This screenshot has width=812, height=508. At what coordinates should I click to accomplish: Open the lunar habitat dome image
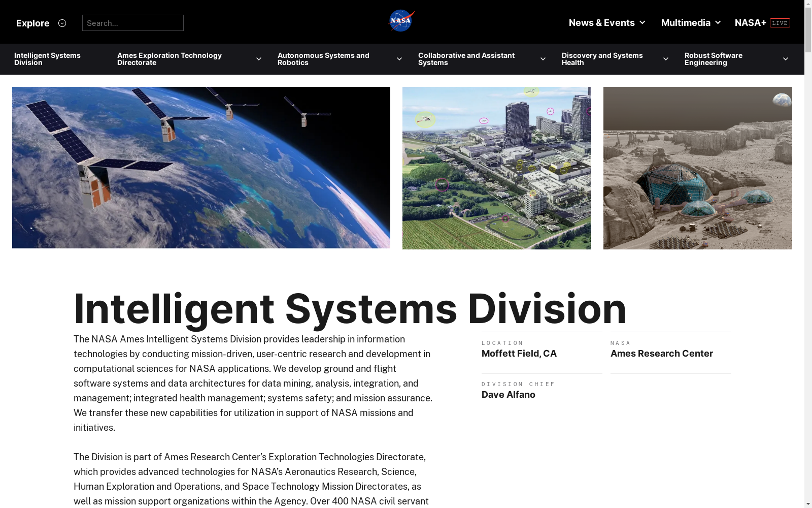click(698, 168)
